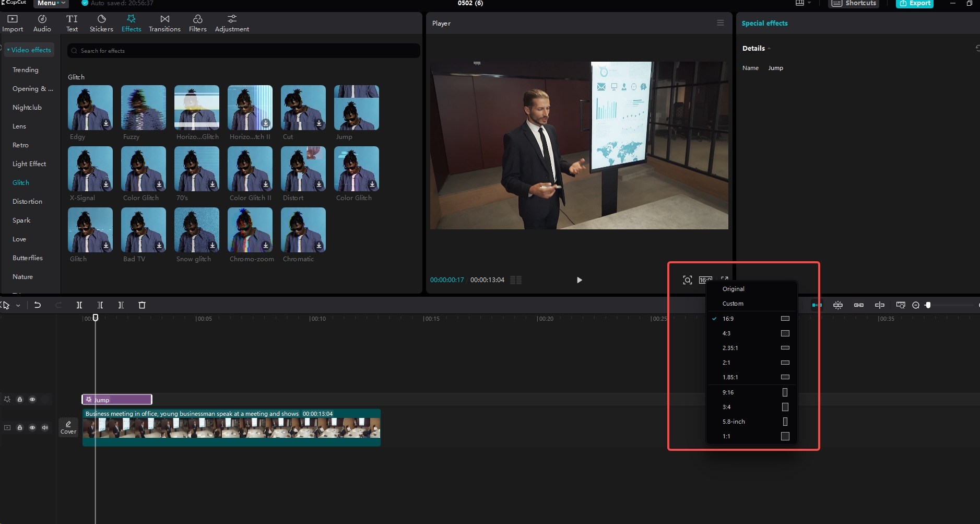This screenshot has width=980, height=524.
Task: Click the full screen icon in Player panel
Action: tap(724, 280)
